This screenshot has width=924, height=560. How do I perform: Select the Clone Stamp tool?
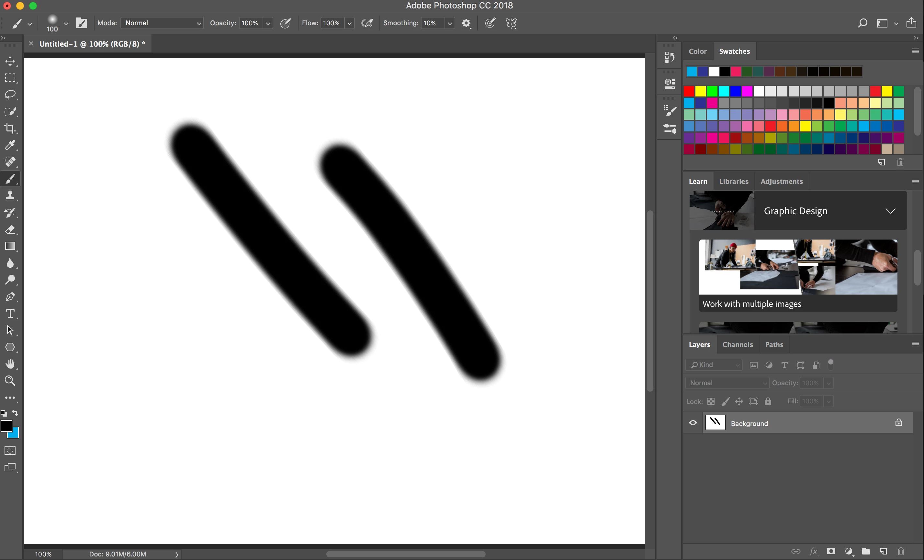[10, 196]
